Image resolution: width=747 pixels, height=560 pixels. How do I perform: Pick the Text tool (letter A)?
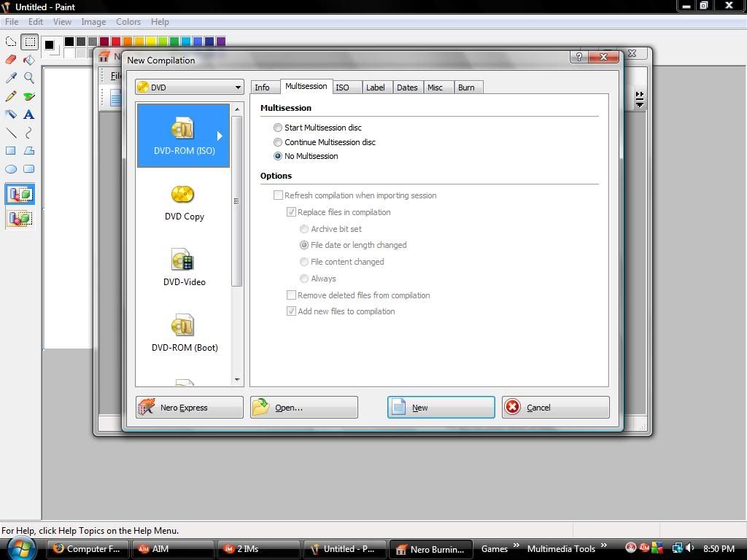click(29, 114)
